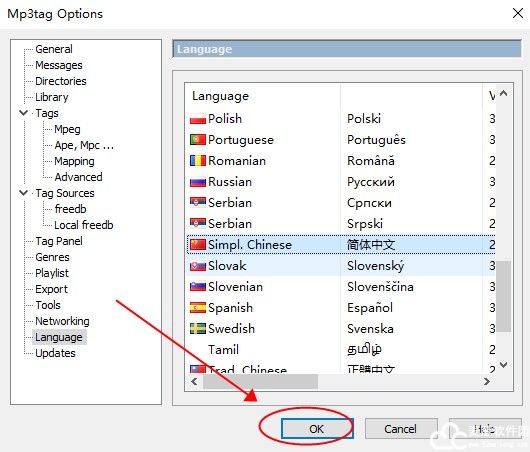Click the native name Русский
This screenshot has width=530, height=452.
(x=371, y=182)
